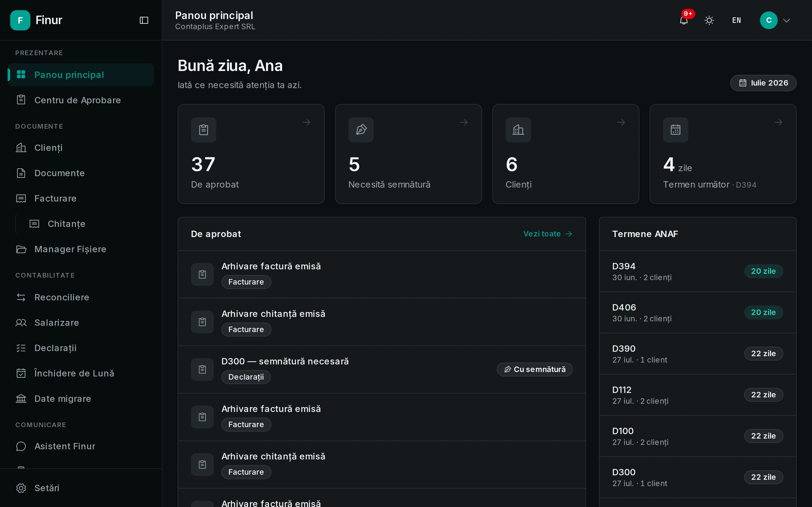Click arrow on the De aprobat card
The image size is (812, 507).
pos(306,122)
